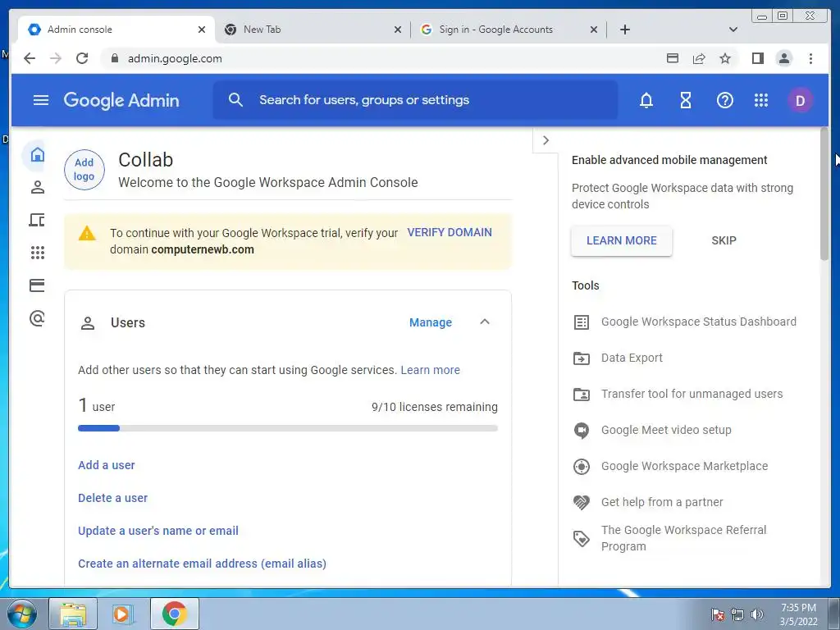Bookmark this page with the star icon
840x630 pixels.
725,58
